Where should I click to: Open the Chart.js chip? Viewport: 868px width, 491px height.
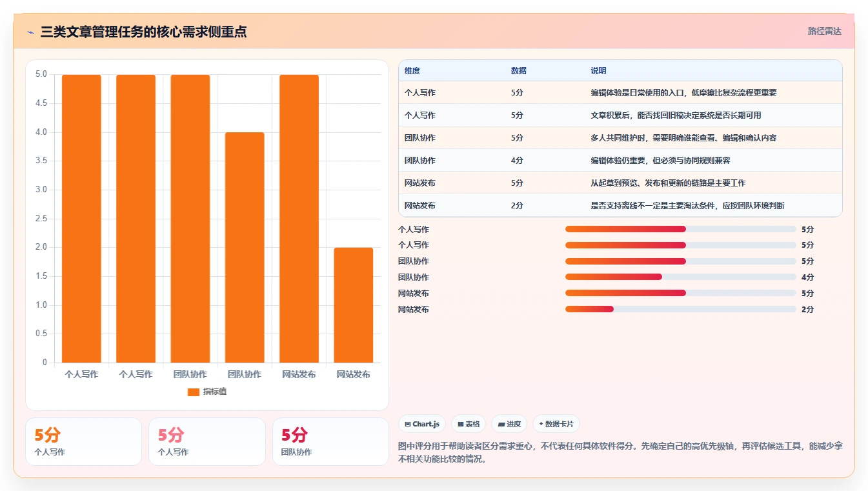422,424
